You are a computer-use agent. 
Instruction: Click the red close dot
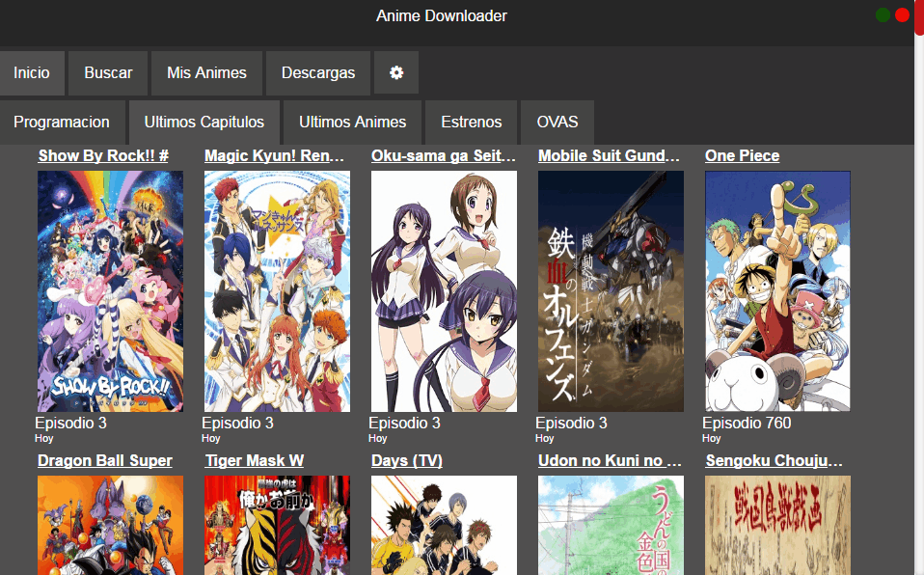[902, 15]
